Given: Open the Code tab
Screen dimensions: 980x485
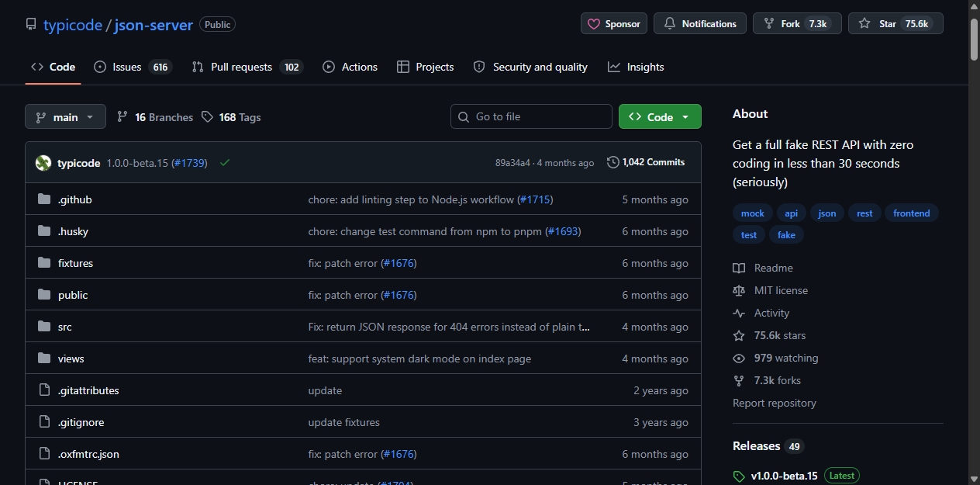Looking at the screenshot, I should point(53,67).
